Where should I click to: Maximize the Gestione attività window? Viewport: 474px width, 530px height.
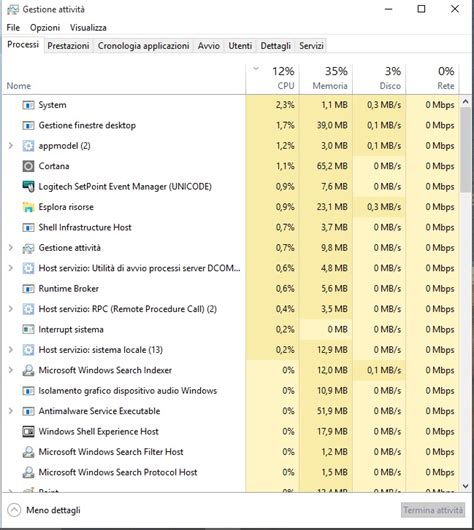[421, 9]
